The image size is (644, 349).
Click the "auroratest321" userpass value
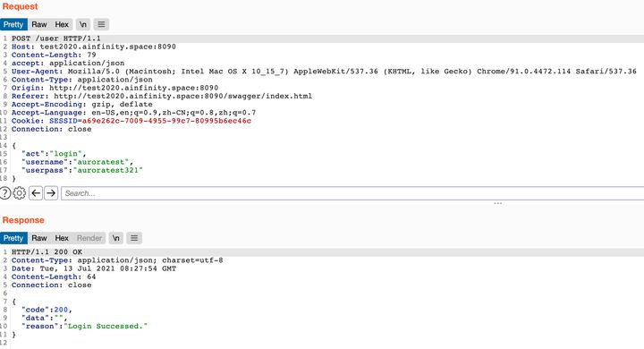108,170
